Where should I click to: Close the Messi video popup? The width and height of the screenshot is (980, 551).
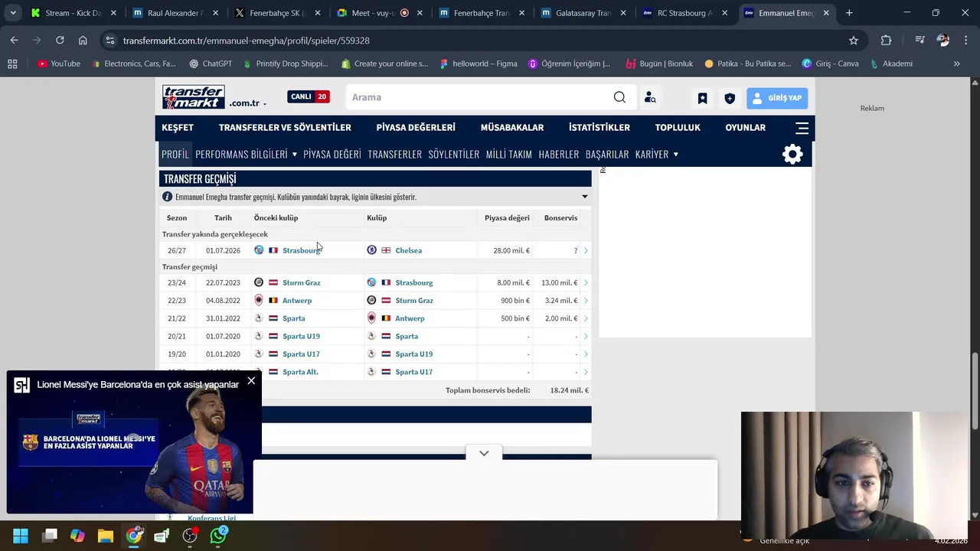tap(251, 380)
